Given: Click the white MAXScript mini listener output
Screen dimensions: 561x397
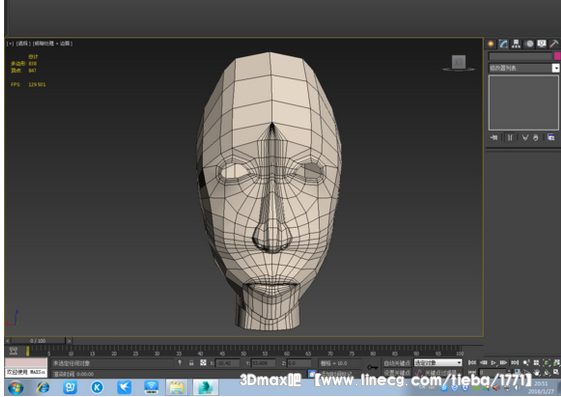Looking at the screenshot, I should (x=26, y=372).
